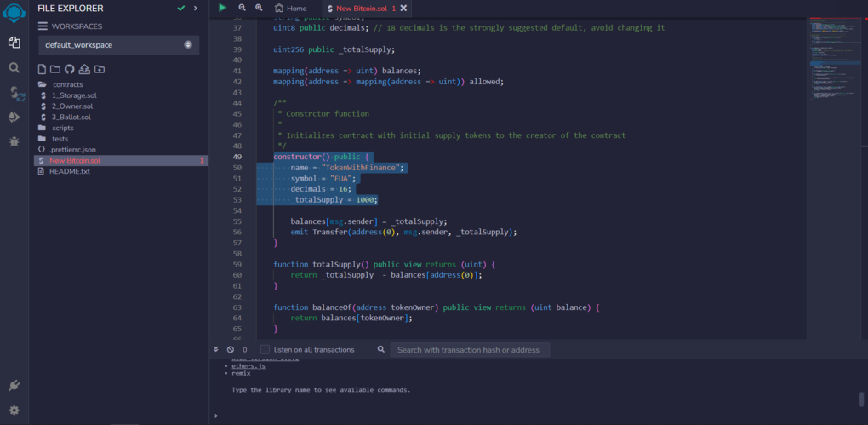Open the Deploy & run transactions panel
Screen dimensions: 868x425
14,117
